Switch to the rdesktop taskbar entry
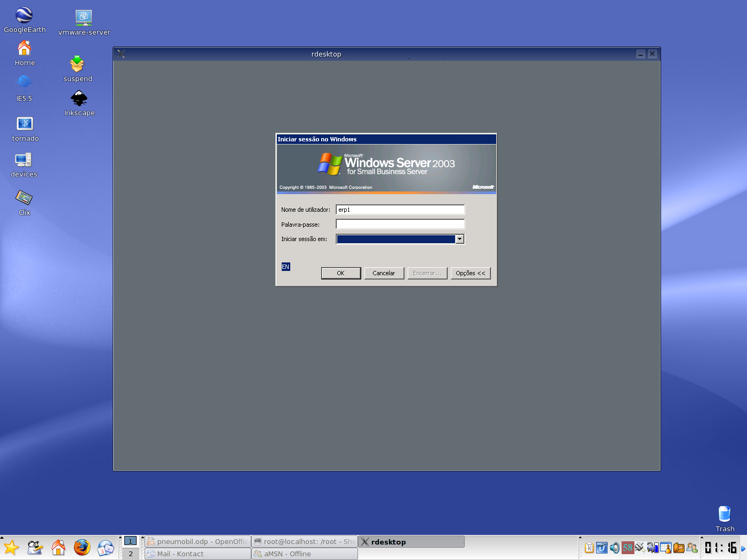 coord(411,541)
